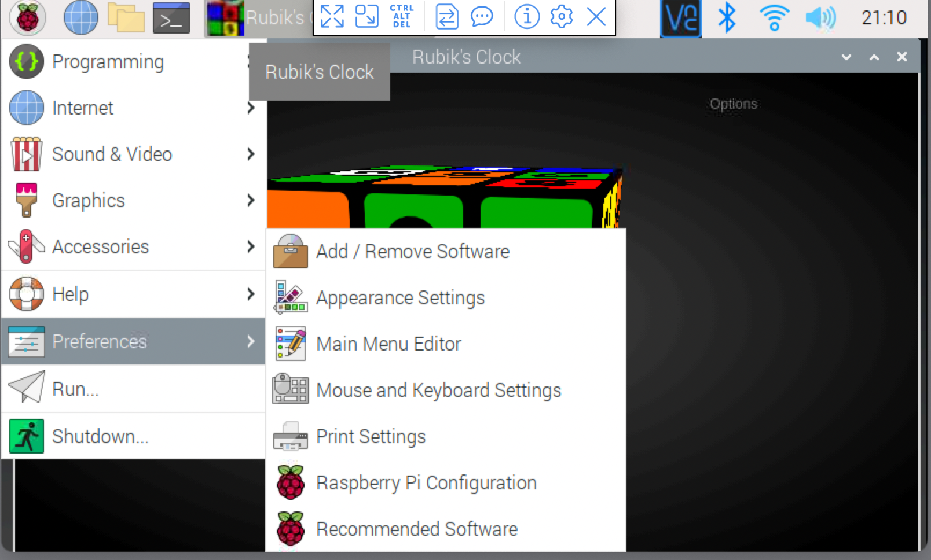Click the Help lifebuoy icon
Screen dimensions: 931x560
(x=27, y=294)
